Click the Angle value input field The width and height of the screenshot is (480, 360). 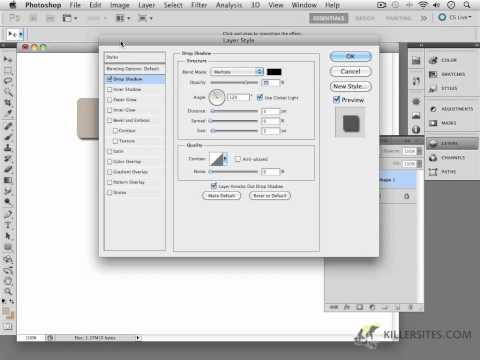(238, 97)
